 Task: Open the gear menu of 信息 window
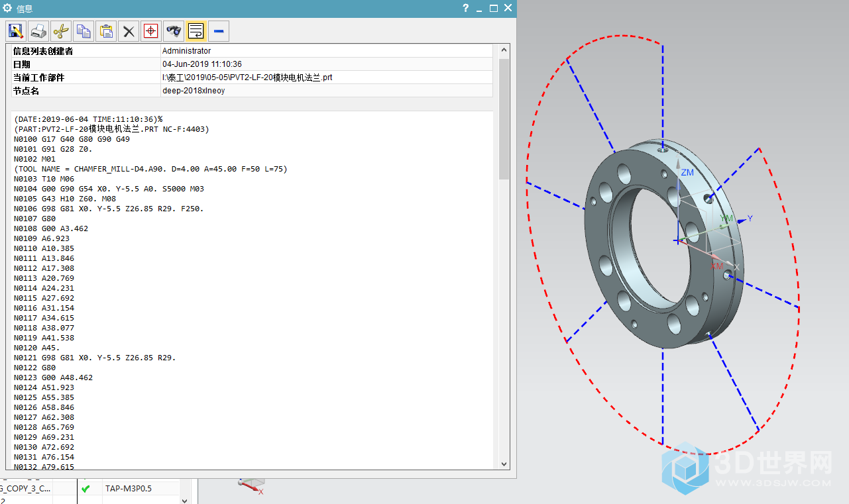8,8
